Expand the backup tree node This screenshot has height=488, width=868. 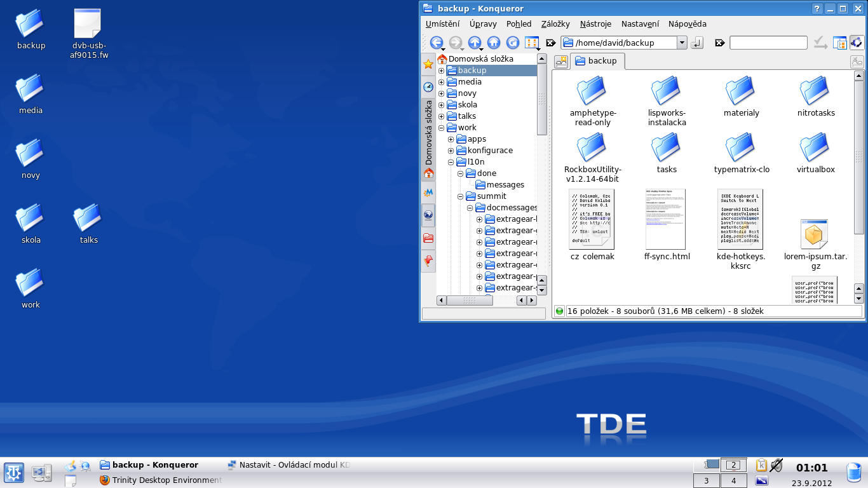pos(441,71)
